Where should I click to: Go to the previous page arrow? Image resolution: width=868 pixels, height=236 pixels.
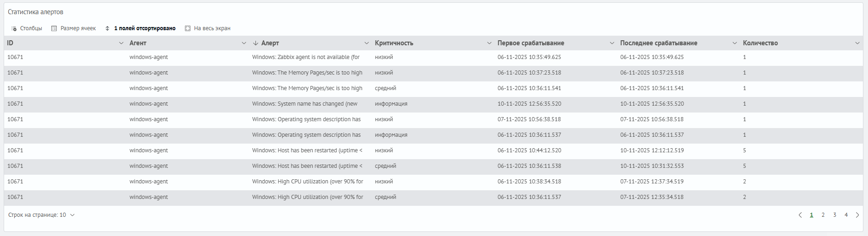800,215
